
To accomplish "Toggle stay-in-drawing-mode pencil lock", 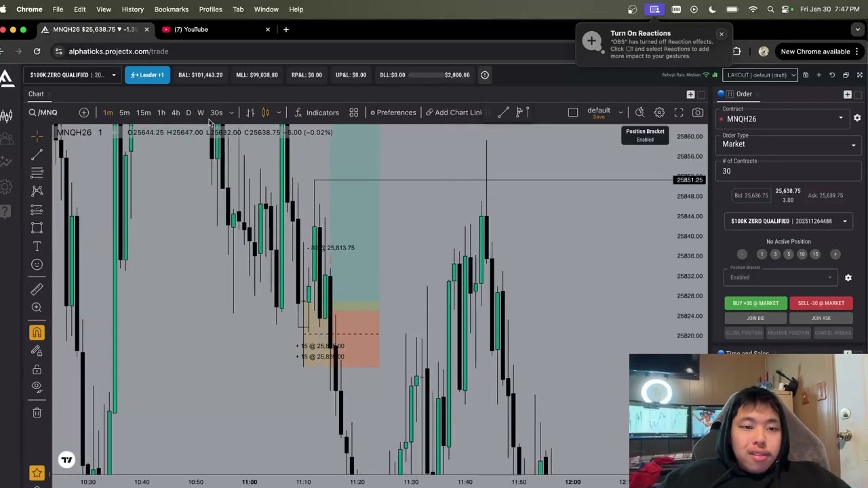I will pyautogui.click(x=37, y=351).
